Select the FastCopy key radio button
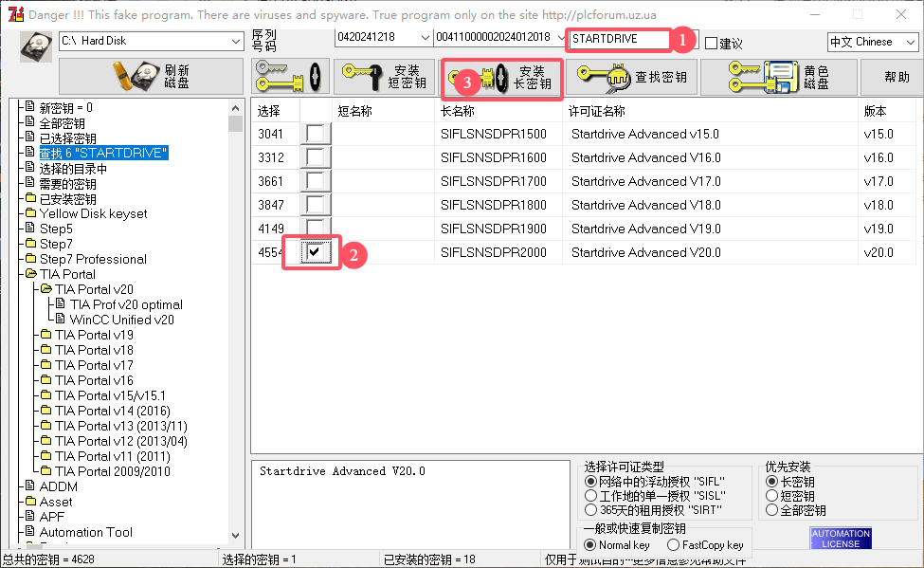This screenshot has height=568, width=924. click(x=675, y=545)
